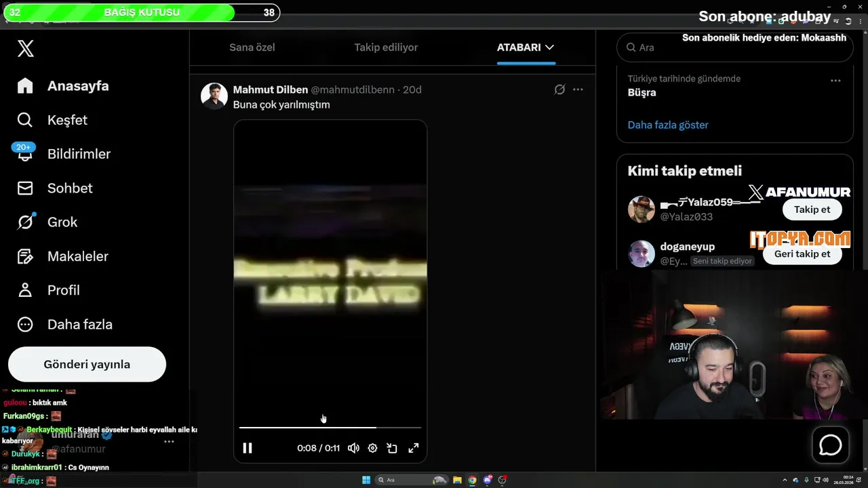The width and height of the screenshot is (868, 488).
Task: Expand the video to fullscreen
Action: 413,448
